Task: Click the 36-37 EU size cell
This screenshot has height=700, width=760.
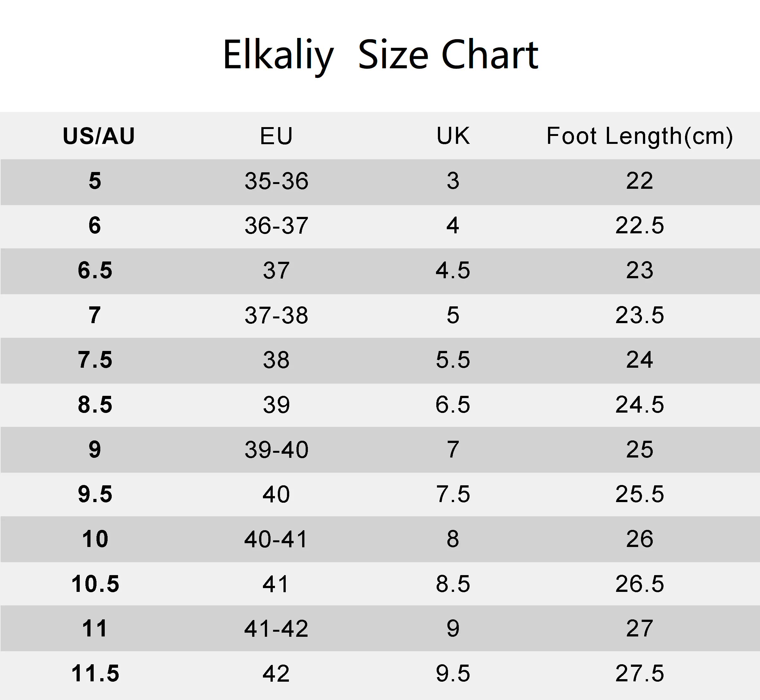Action: click(x=276, y=226)
